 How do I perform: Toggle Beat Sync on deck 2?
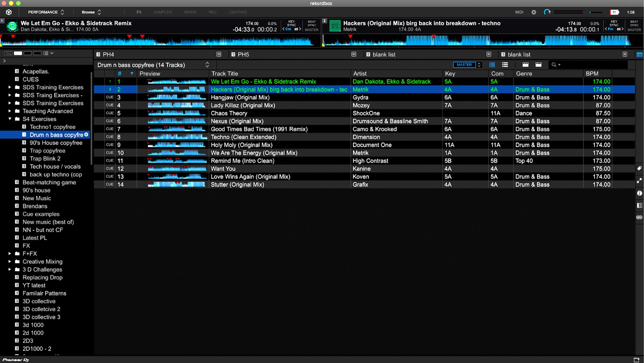tap(634, 23)
